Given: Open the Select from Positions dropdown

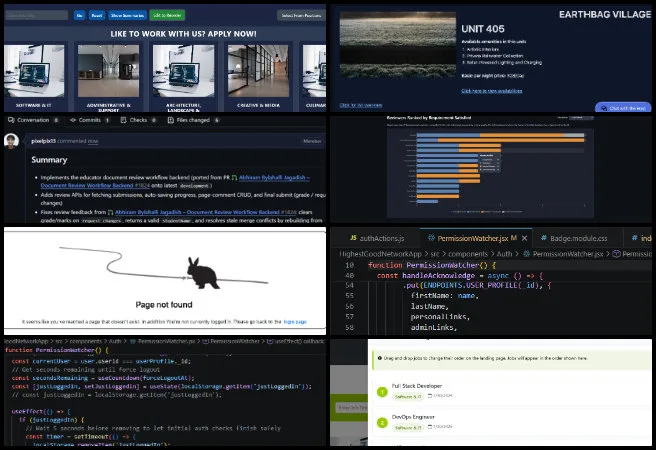Looking at the screenshot, I should point(301,15).
